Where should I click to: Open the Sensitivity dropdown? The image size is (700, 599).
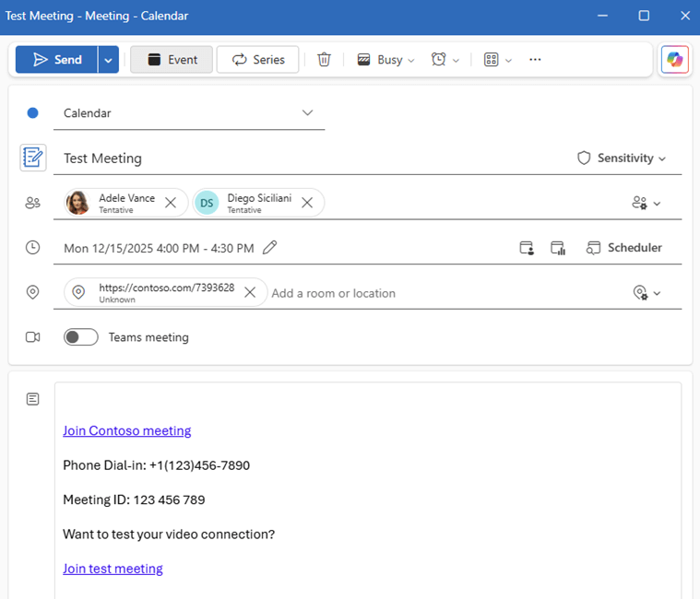point(622,158)
